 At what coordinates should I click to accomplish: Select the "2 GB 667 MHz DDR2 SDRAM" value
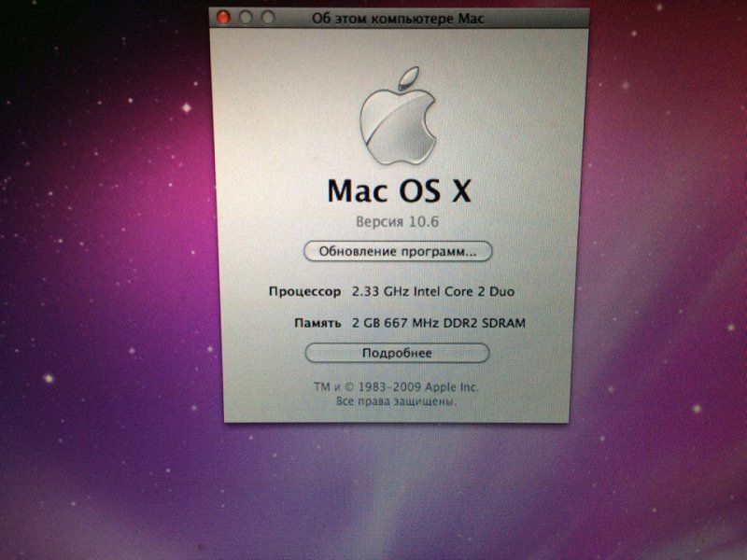pyautogui.click(x=439, y=323)
